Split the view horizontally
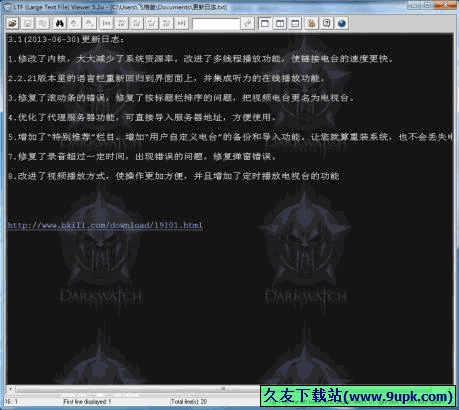Image resolution: width=459 pixels, height=410 pixels. 295,23
